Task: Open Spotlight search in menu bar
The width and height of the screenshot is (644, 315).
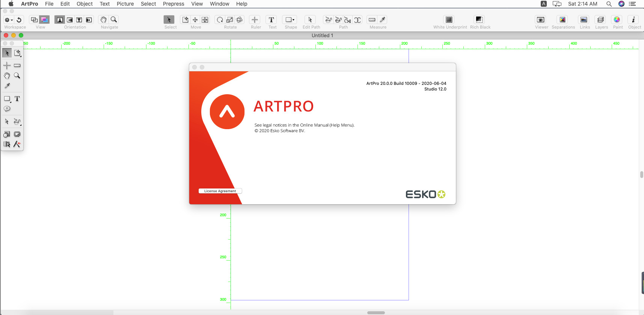Action: (x=609, y=4)
